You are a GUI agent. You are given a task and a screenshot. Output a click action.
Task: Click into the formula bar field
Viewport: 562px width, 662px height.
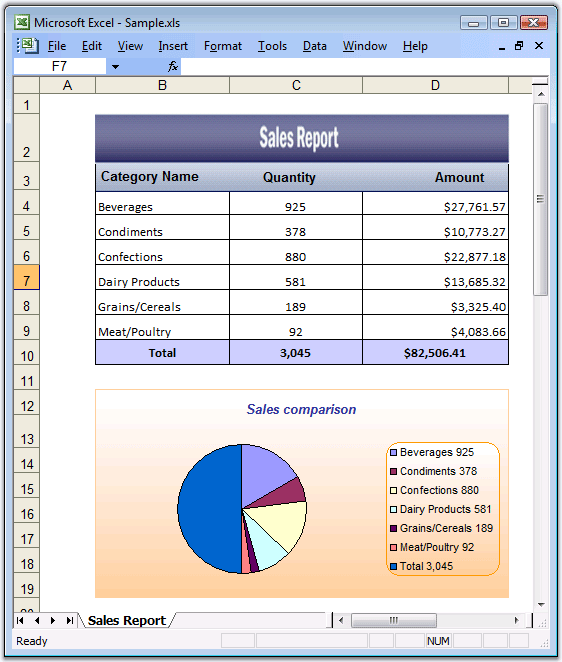click(365, 66)
